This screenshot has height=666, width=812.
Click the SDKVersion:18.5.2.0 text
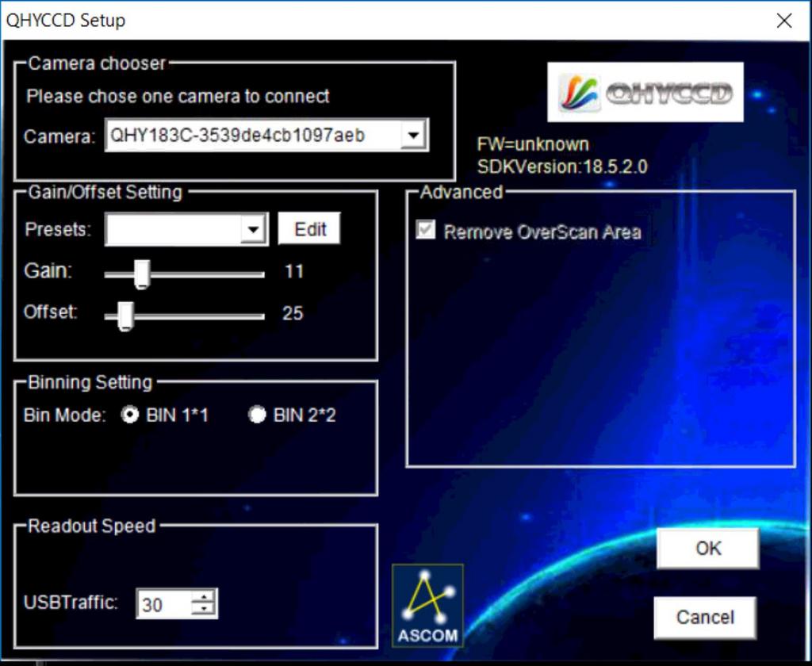(562, 166)
